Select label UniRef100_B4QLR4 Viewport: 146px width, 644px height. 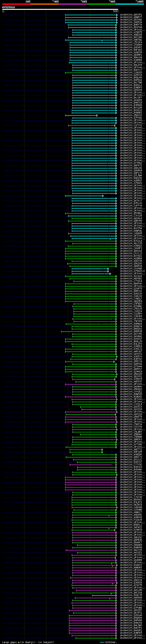[131, 77]
